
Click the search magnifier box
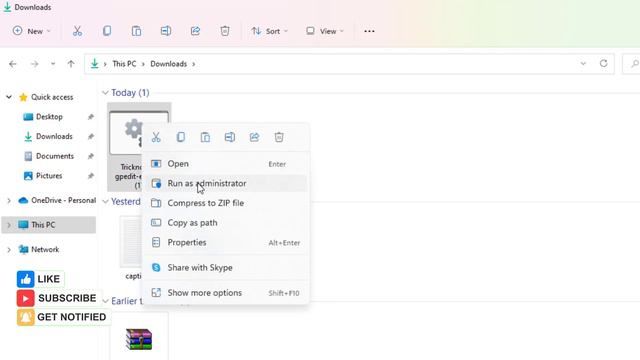pyautogui.click(x=631, y=64)
